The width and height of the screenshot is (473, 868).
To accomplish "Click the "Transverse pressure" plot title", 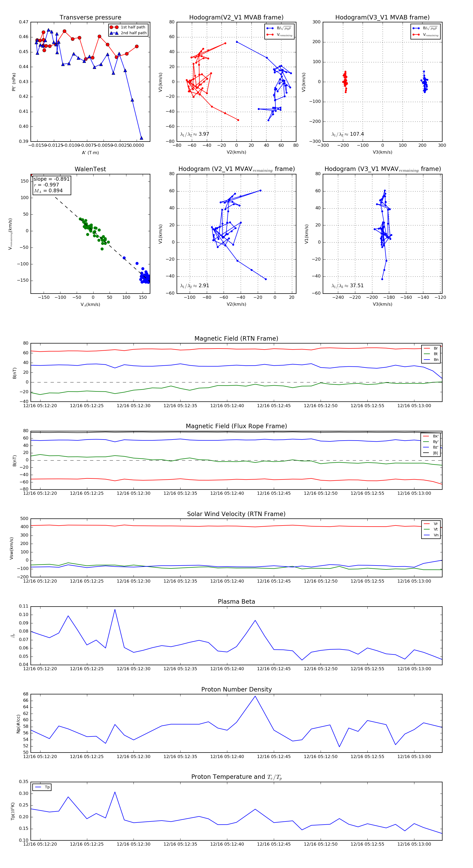I will pyautogui.click(x=90, y=18).
